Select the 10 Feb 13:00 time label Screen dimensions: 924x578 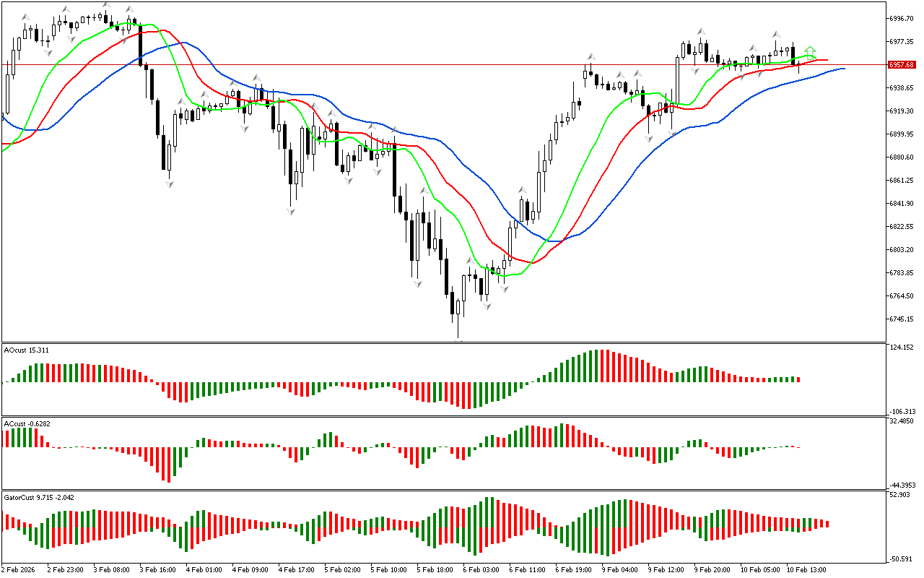pos(805,569)
